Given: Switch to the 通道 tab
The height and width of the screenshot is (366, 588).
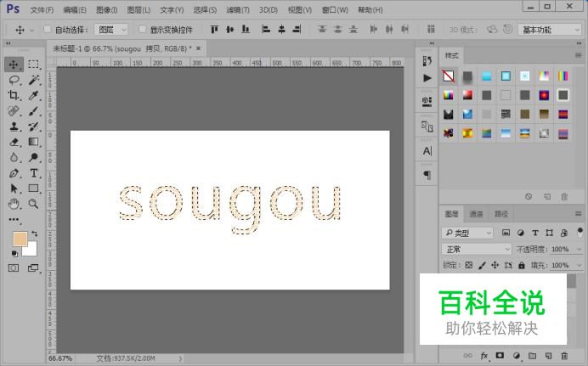Looking at the screenshot, I should click(476, 214).
